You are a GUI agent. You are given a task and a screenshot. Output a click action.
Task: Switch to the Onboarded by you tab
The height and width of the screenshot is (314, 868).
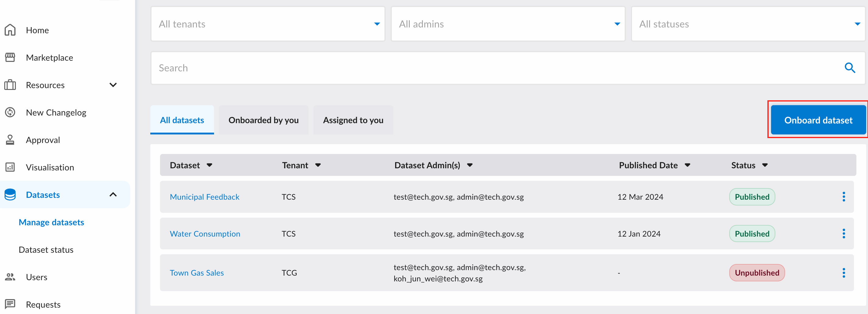[263, 120]
